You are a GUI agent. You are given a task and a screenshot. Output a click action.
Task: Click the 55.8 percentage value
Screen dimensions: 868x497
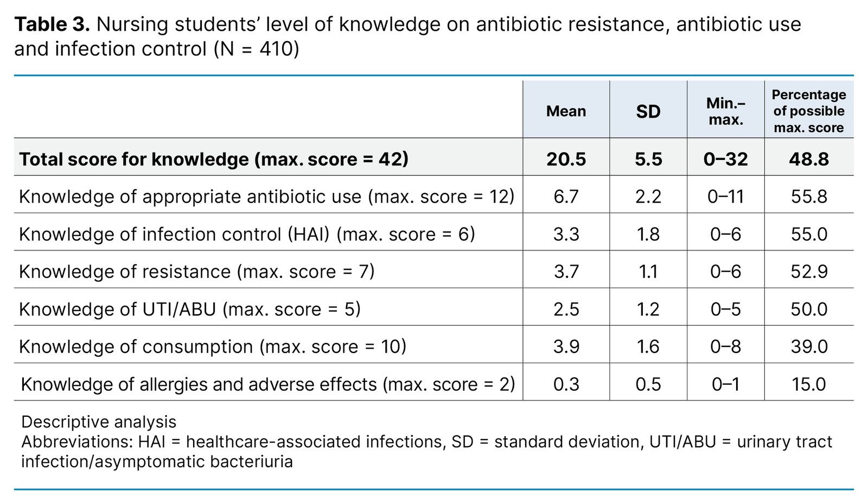[x=809, y=196]
